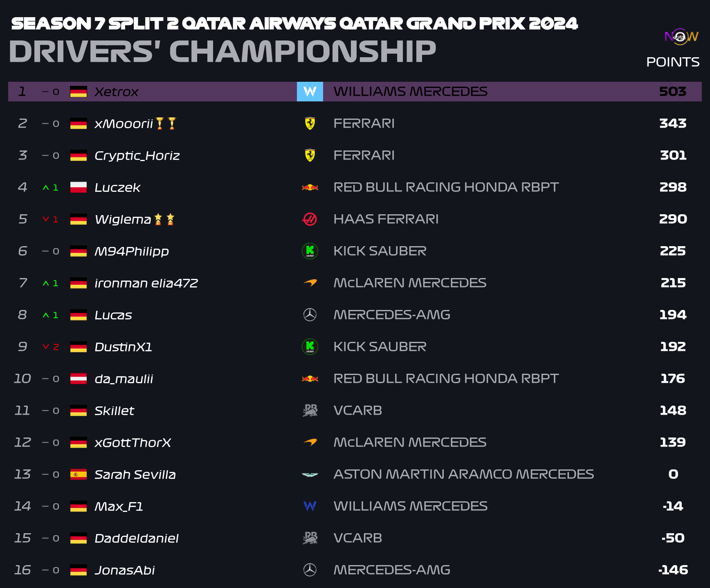The image size is (710, 588).
Task: Click the Ferrari shield beside xMooorii
Action: [310, 123]
